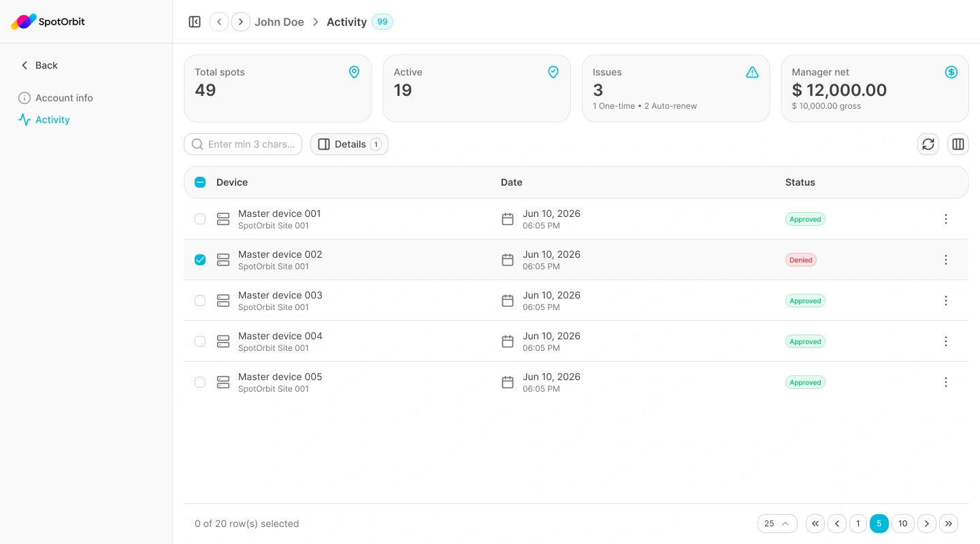Screen dimensions: 980x544
Task: Click the server icon beside Master device 003
Action: 223,301
